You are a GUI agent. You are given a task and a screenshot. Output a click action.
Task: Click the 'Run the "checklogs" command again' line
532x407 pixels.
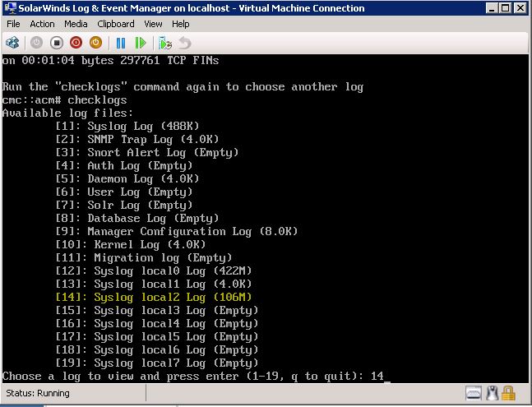click(183, 87)
